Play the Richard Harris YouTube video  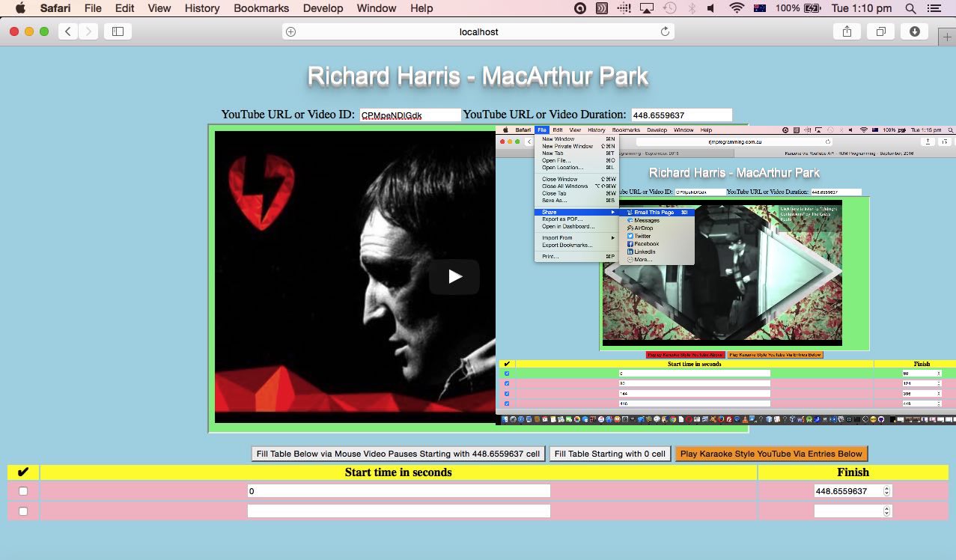[x=454, y=276]
